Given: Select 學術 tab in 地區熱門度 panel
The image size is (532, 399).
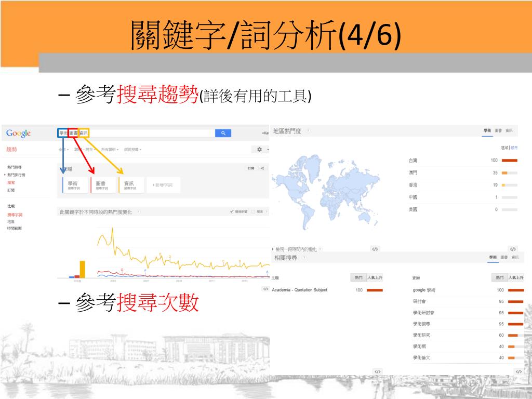Looking at the screenshot, I should coord(487,130).
